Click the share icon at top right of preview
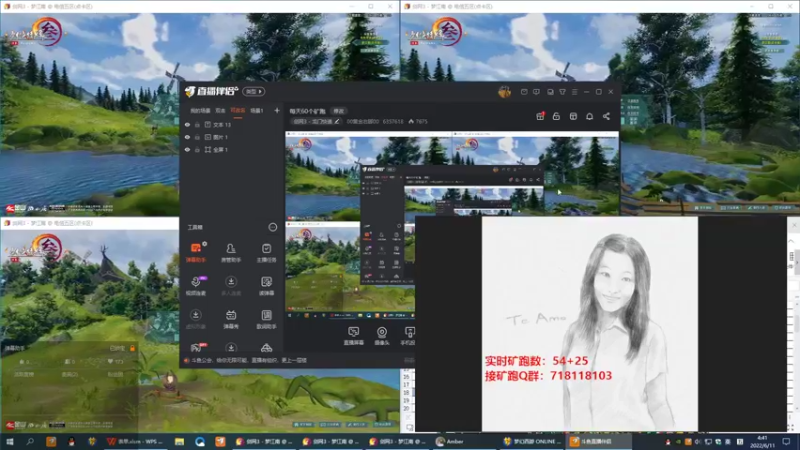This screenshot has height=450, width=800. click(x=606, y=116)
